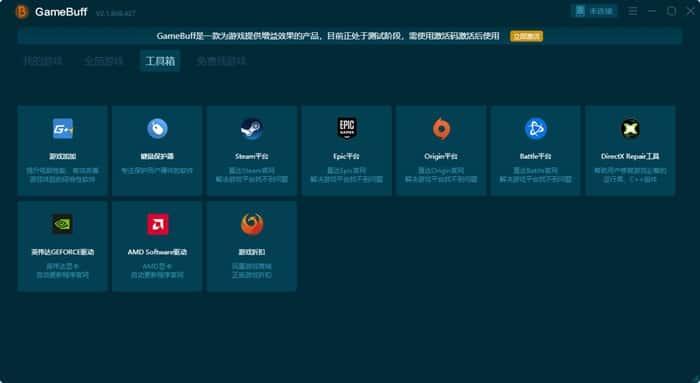Click the Battle平台 title text

point(536,156)
